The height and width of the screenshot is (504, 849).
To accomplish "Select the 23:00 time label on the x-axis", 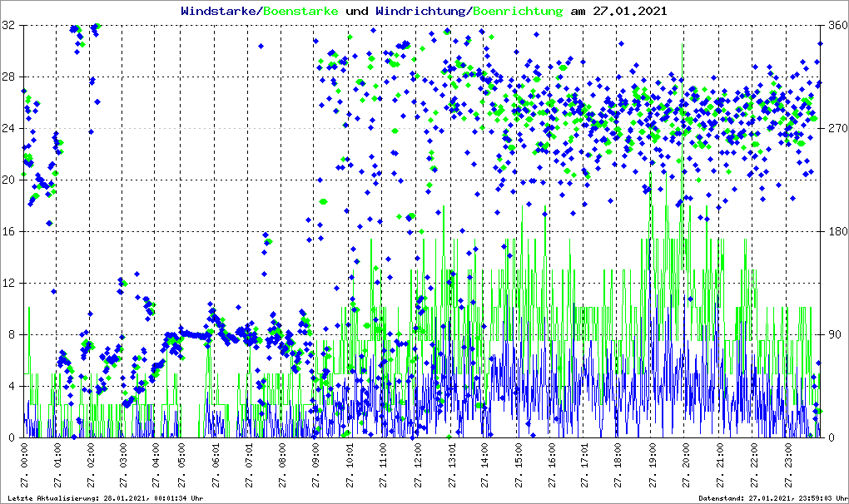I will pyautogui.click(x=787, y=466).
